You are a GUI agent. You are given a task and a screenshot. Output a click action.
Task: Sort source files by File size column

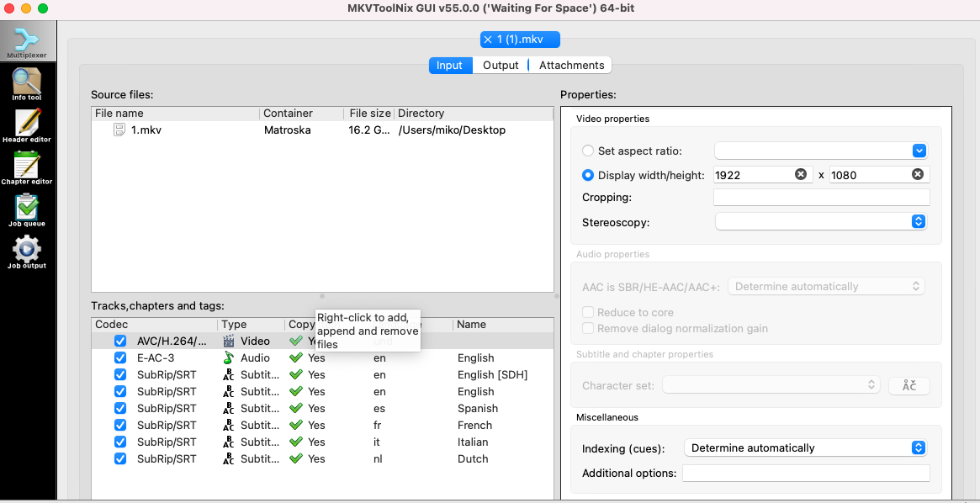(369, 113)
